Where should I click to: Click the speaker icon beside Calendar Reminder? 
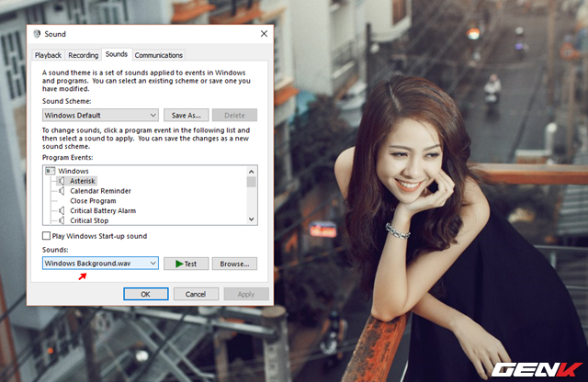click(62, 191)
